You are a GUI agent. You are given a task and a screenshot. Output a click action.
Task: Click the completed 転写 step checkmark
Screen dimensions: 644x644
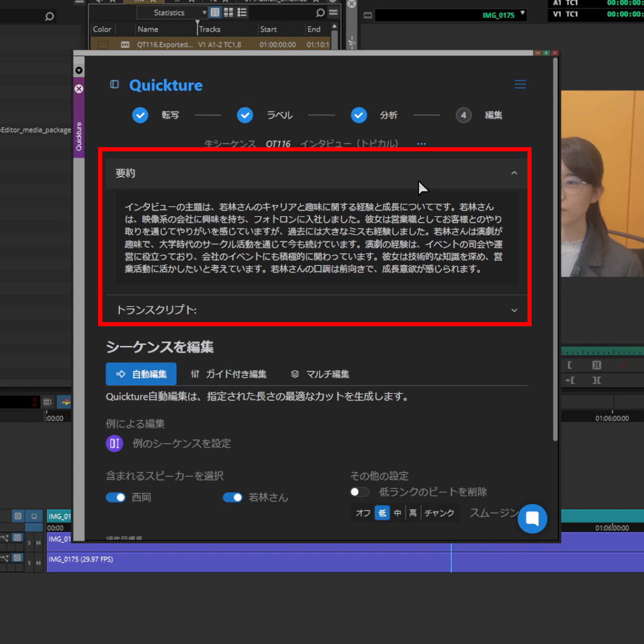click(x=140, y=115)
